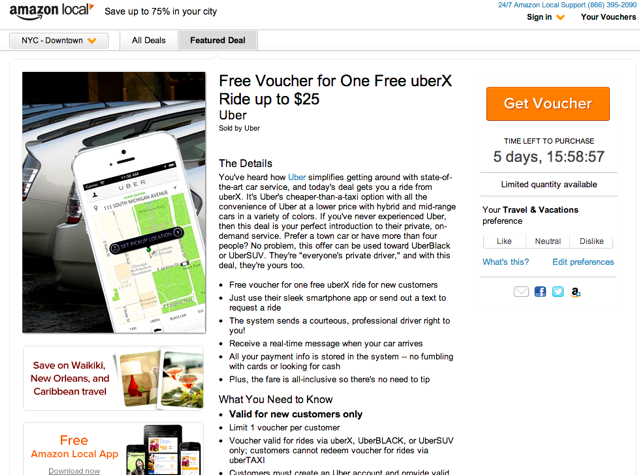Open the Uber link in The Details
The width and height of the screenshot is (640, 475).
click(x=297, y=177)
